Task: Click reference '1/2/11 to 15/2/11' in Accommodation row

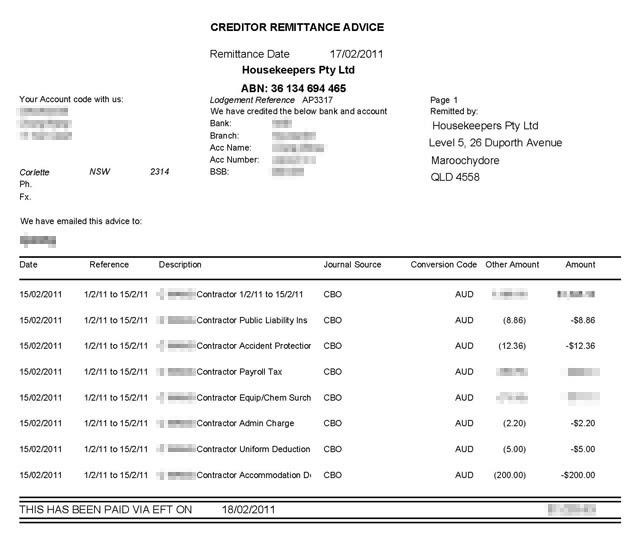Action: [x=116, y=475]
